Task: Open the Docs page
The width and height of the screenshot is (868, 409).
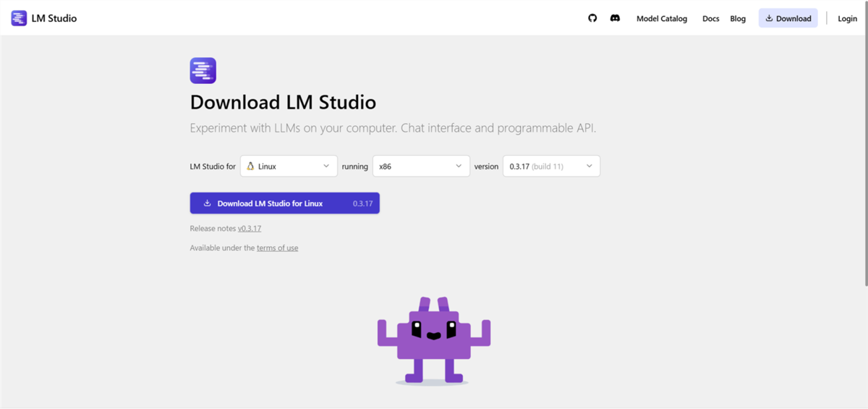Action: pos(711,19)
